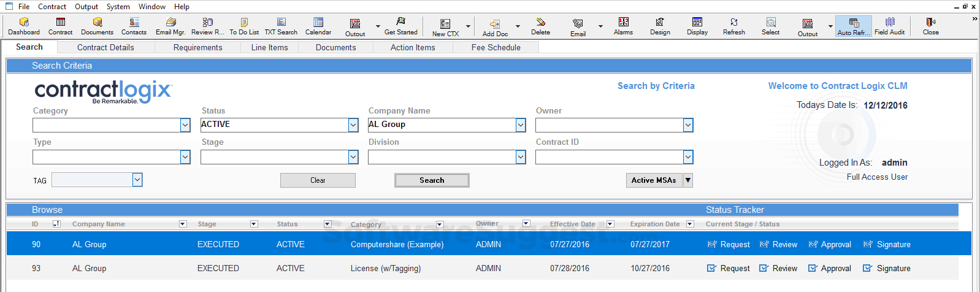Screen dimensions: 980x292
Task: Toggle the Signature stage checkbox for contract 93
Action: coord(867,268)
